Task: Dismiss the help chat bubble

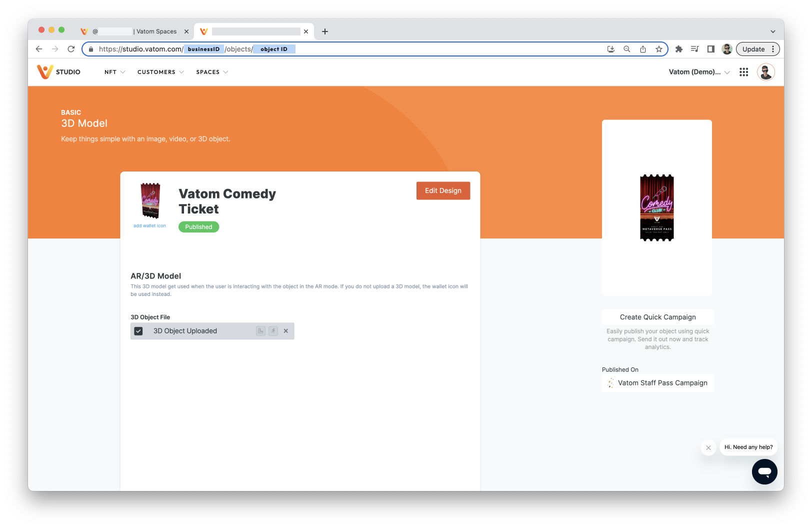Action: [x=708, y=447]
